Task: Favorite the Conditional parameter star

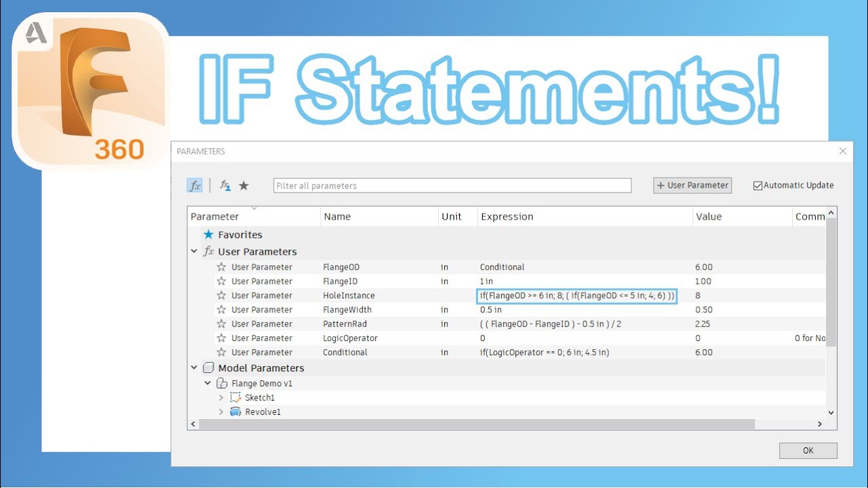Action: [x=221, y=352]
